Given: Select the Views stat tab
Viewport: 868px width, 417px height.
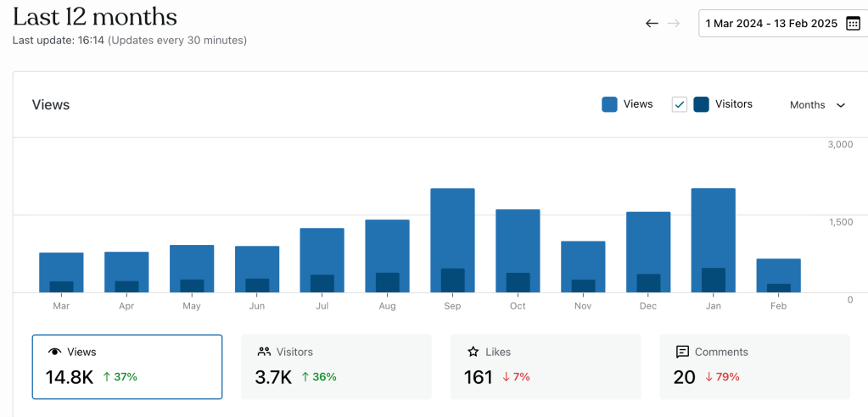Looking at the screenshot, I should (x=127, y=366).
